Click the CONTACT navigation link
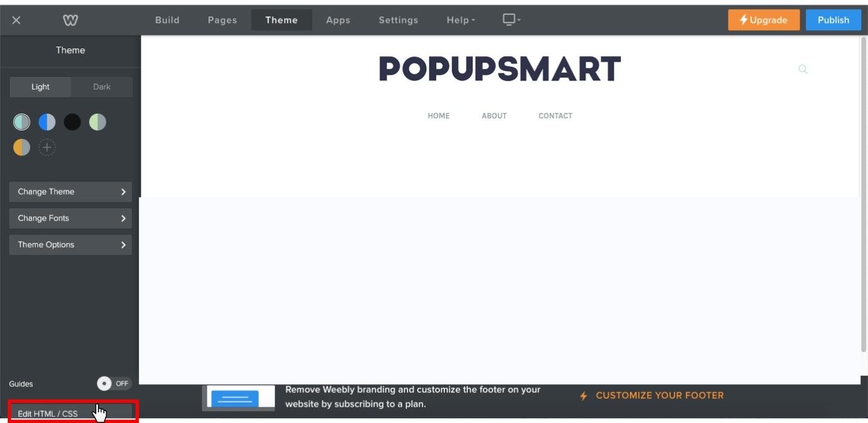This screenshot has width=868, height=423. coord(555,116)
